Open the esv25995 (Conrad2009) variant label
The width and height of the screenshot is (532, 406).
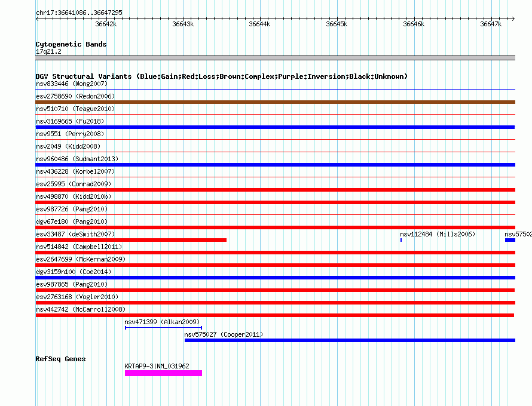74,184
